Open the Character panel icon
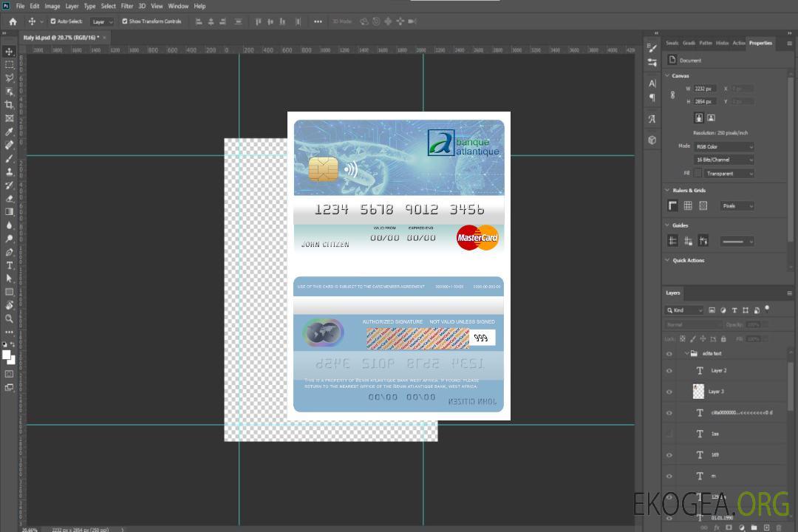The width and height of the screenshot is (798, 532). [652, 83]
